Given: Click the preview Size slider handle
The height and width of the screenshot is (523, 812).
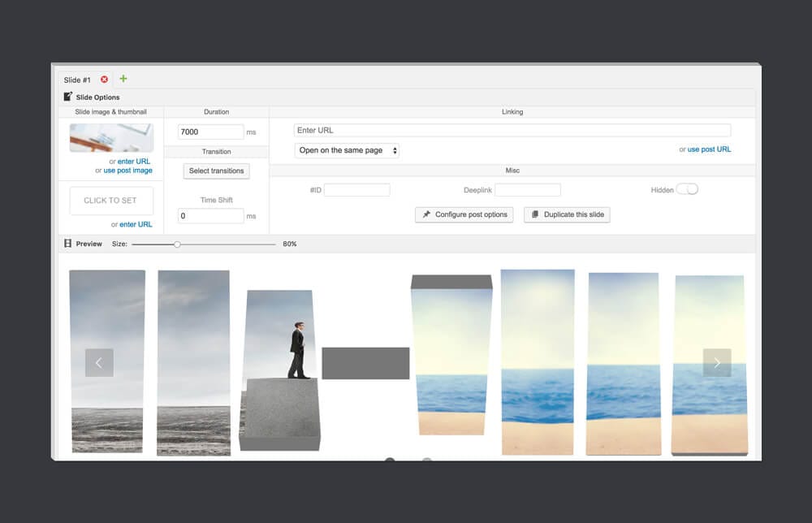Looking at the screenshot, I should point(177,244).
